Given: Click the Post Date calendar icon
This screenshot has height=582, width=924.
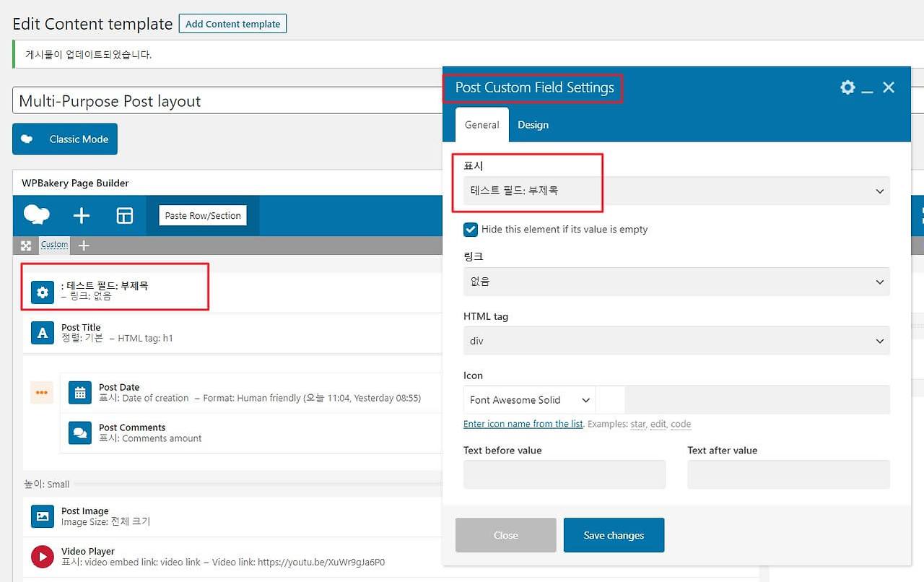Looking at the screenshot, I should coord(80,393).
